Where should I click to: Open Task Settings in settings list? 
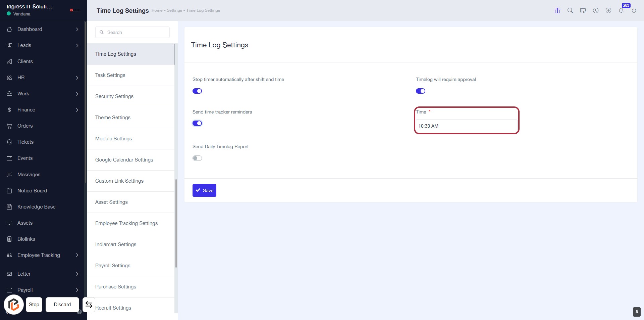[x=110, y=75]
